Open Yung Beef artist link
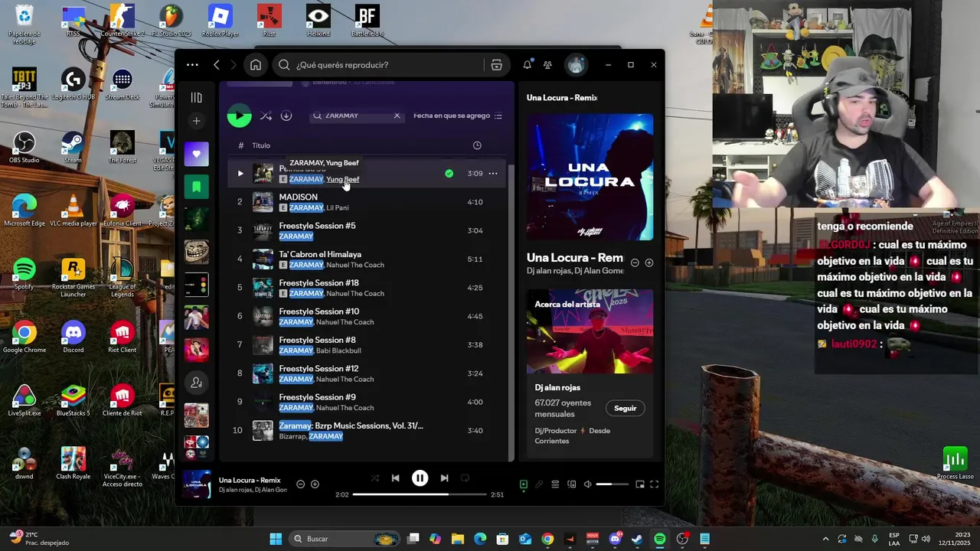980x551 pixels. pyautogui.click(x=342, y=179)
